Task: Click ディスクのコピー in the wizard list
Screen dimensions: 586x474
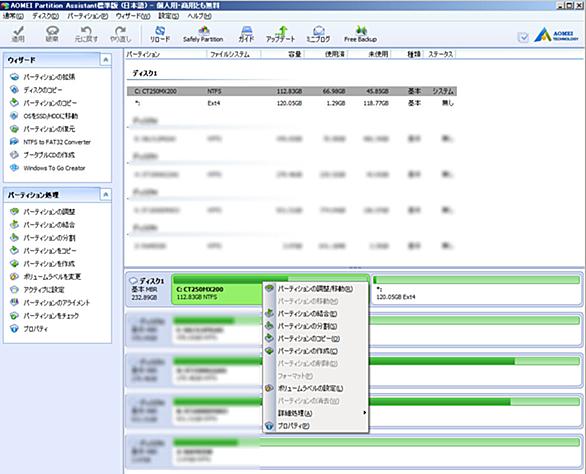Action: tap(43, 90)
